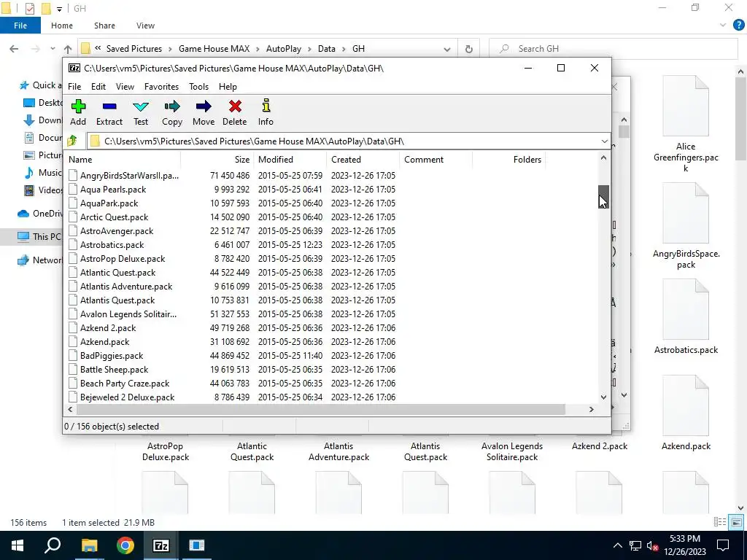Click the 7-Zip horizontal scroll right arrow
Viewport: 747px width, 560px height.
(592, 409)
